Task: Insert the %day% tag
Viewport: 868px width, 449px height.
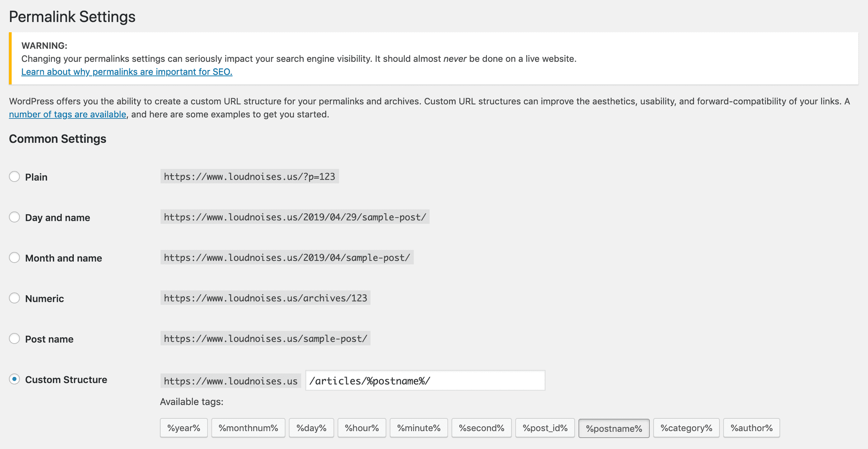Action: (x=312, y=428)
